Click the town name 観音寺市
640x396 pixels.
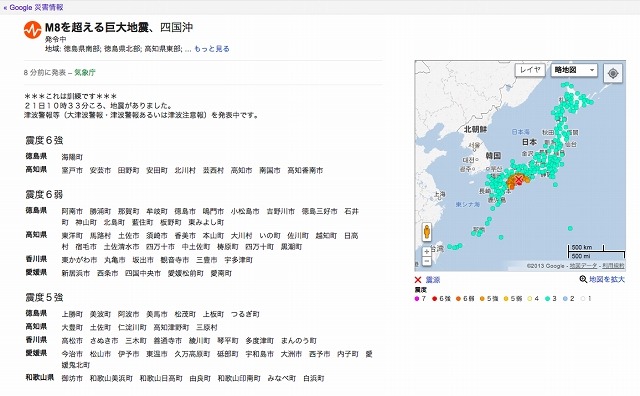pos(175,260)
